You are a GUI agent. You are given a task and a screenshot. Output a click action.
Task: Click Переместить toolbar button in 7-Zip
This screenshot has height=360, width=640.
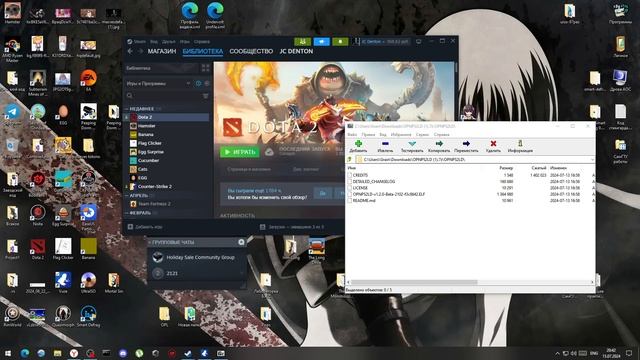coord(466,146)
